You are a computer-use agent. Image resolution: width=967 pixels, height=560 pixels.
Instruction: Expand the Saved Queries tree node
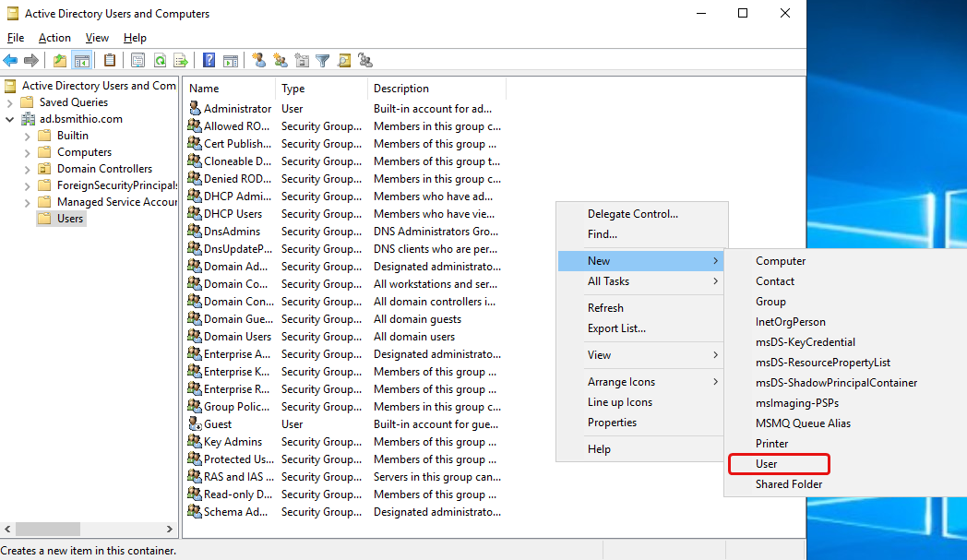pos(9,103)
